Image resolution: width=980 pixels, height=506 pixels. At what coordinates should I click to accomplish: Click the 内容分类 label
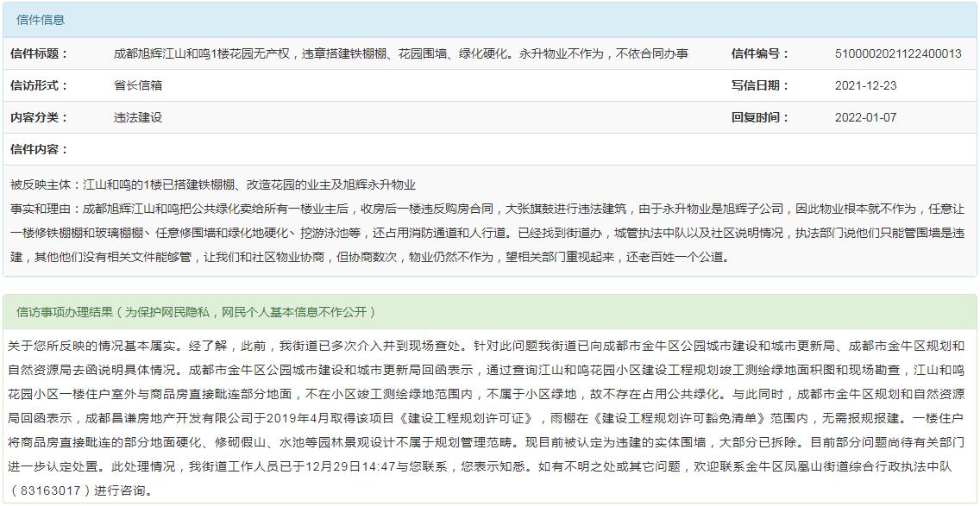40,117
